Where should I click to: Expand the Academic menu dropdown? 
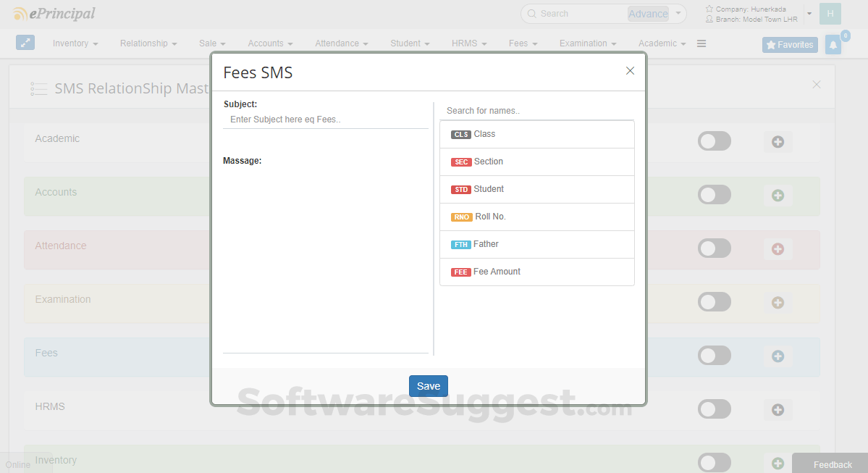click(660, 43)
